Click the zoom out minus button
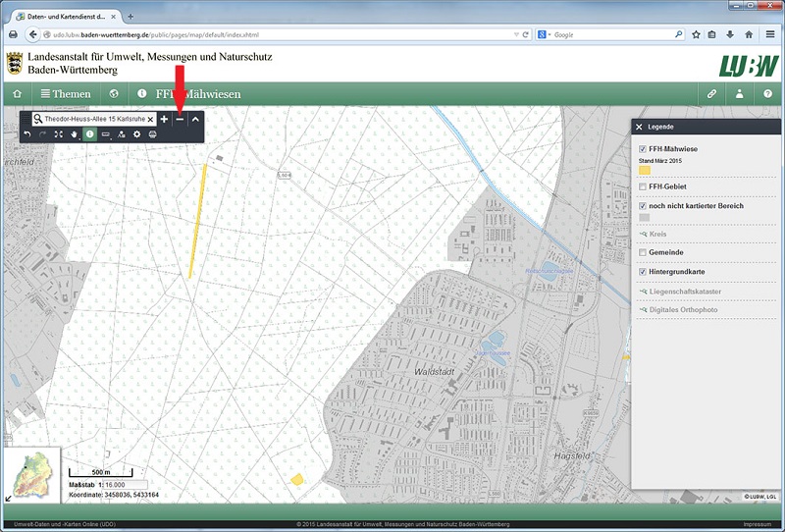 (x=180, y=119)
